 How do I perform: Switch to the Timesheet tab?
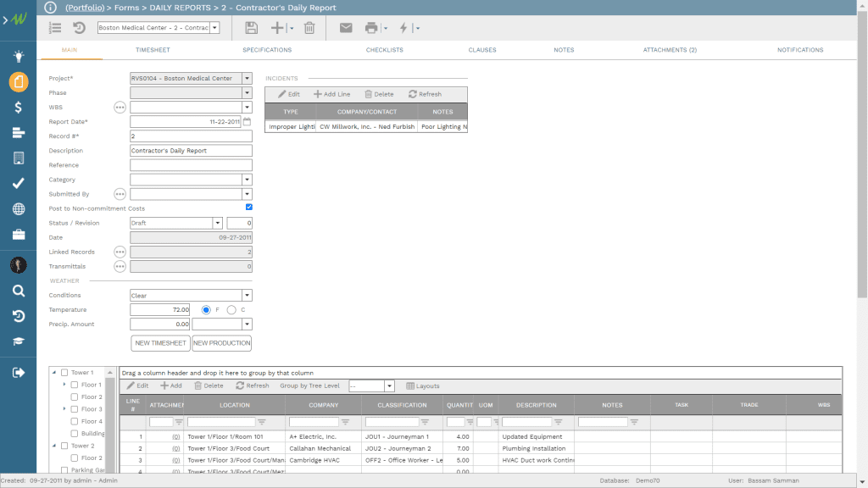click(x=153, y=50)
